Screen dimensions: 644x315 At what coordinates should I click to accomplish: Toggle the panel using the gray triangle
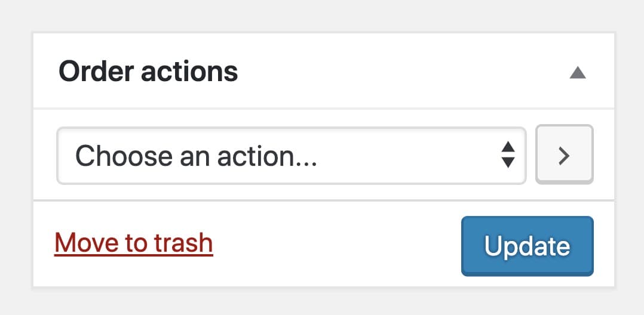click(x=578, y=73)
